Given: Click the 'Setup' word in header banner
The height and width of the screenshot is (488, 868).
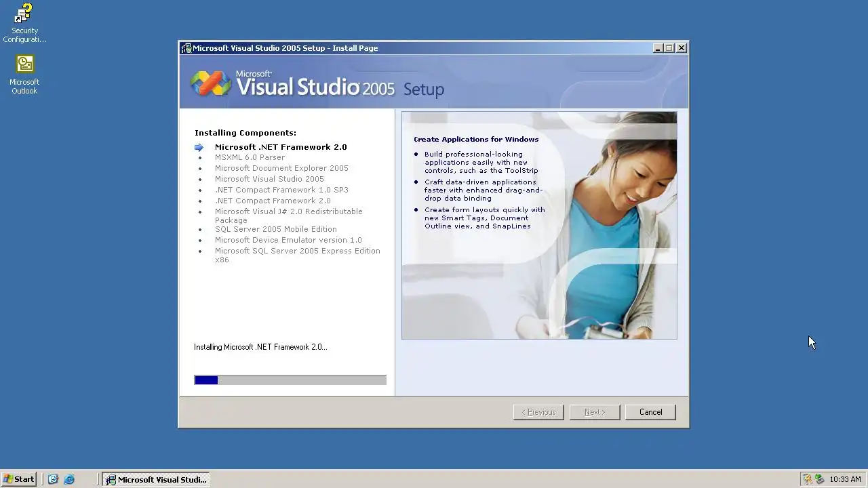Looking at the screenshot, I should click(424, 89).
